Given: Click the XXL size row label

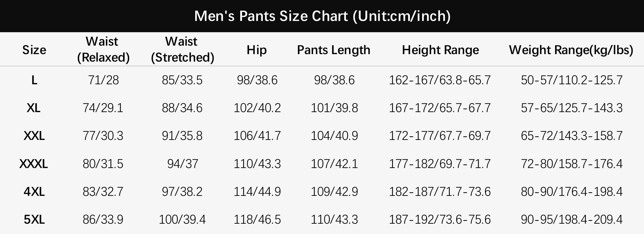Looking at the screenshot, I should coord(34,136).
